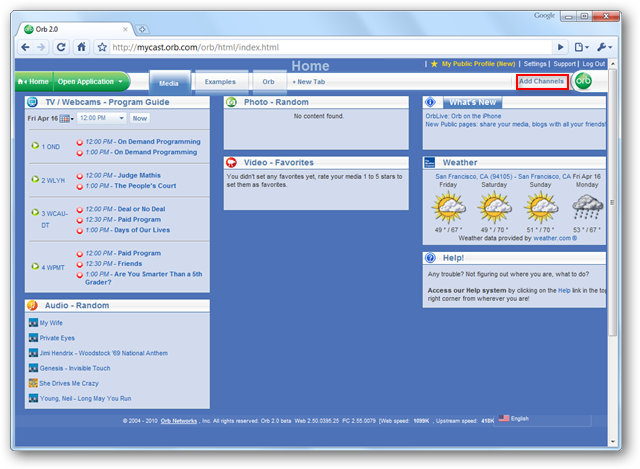Go to the browser home page icon
Image resolution: width=640 pixels, height=469 pixels.
click(82, 47)
